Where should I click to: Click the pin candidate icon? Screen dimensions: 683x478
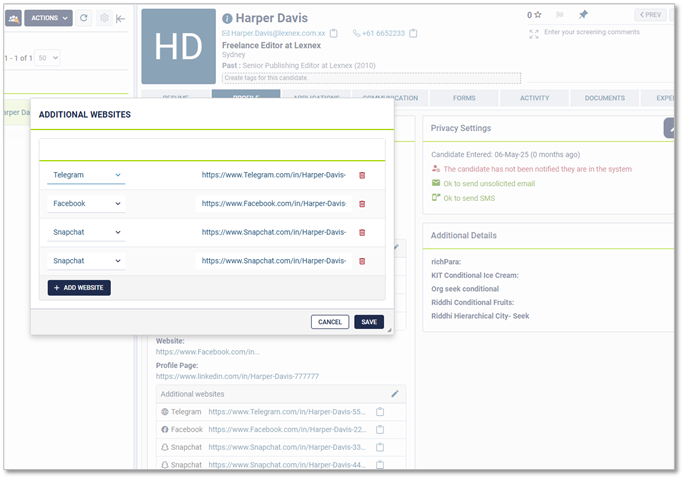coord(583,15)
